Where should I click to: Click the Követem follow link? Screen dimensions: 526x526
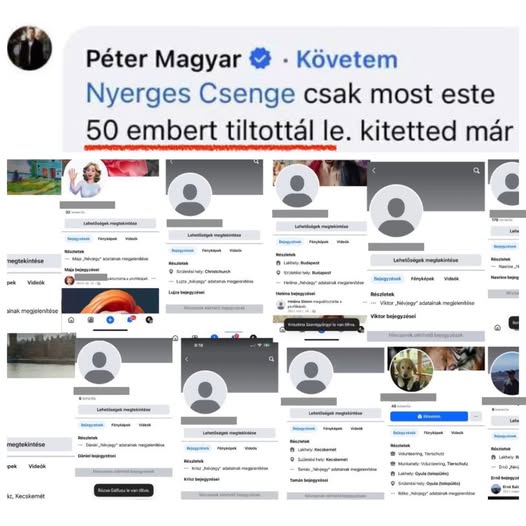coord(347,60)
